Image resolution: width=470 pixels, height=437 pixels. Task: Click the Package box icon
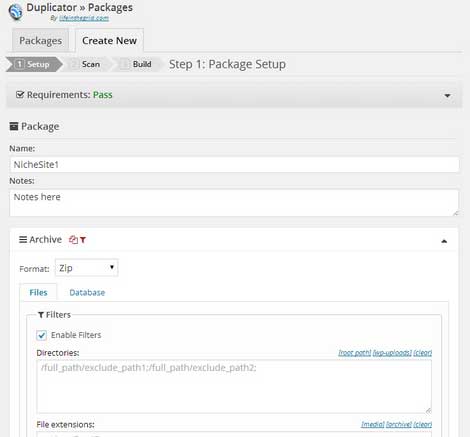(x=14, y=126)
